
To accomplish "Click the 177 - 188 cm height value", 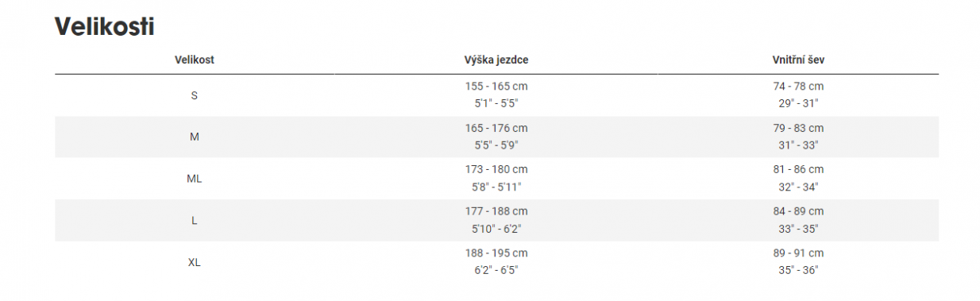I will click(x=496, y=211).
